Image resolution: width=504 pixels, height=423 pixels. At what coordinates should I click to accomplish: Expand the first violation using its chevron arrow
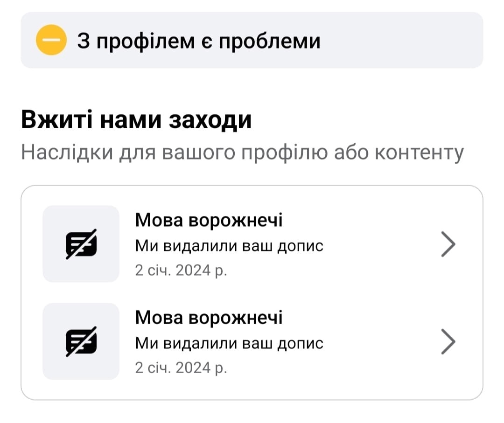pyautogui.click(x=448, y=245)
